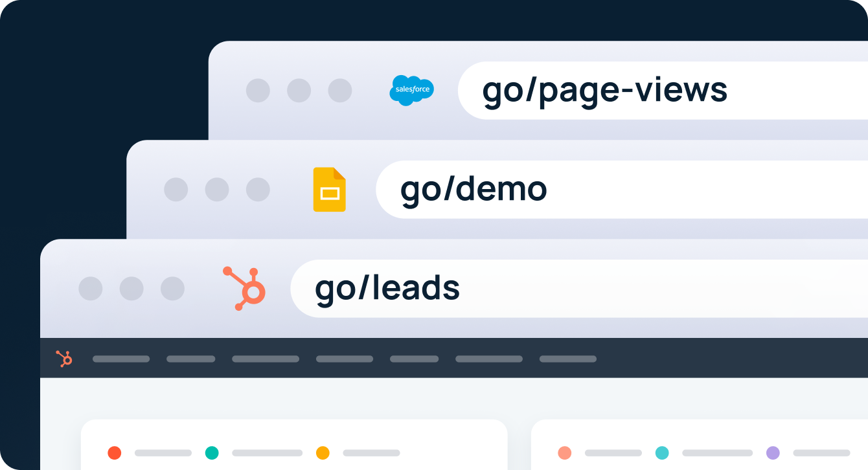
Task: Click the large orange HubSpot sprocket icon
Action: [x=244, y=289]
